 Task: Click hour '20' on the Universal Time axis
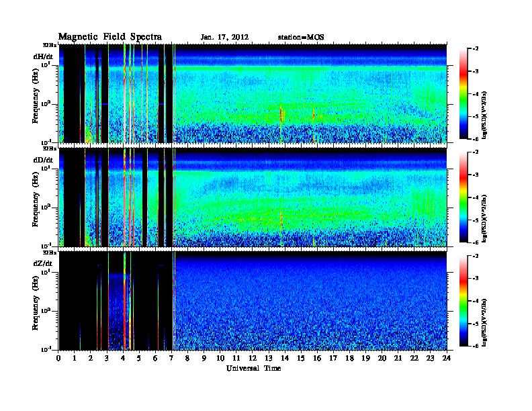[x=382, y=358]
